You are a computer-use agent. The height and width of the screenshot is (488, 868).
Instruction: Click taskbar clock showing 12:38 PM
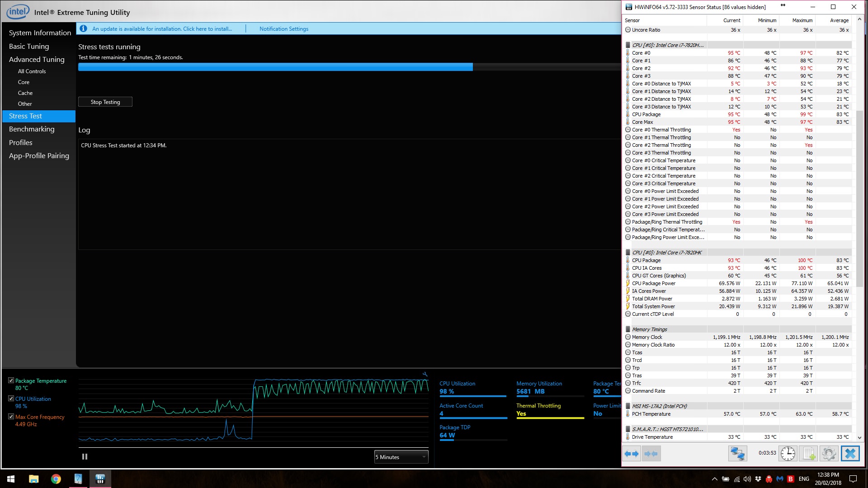coord(828,479)
